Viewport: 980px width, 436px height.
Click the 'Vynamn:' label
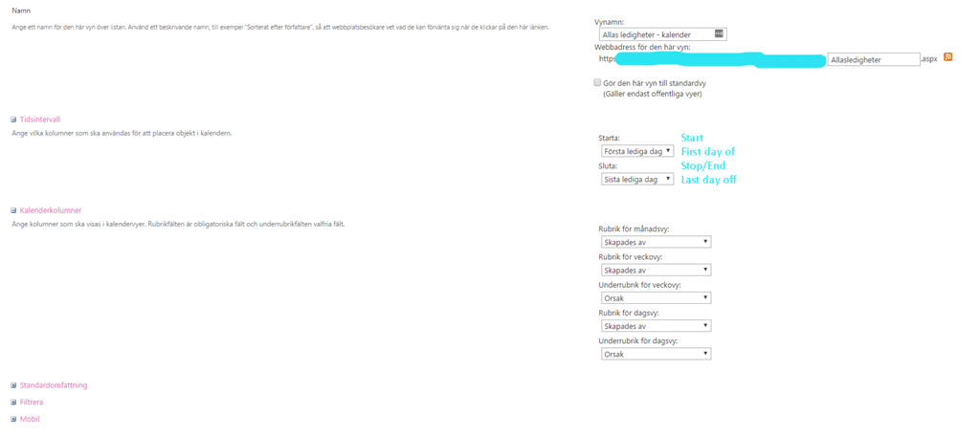[609, 22]
